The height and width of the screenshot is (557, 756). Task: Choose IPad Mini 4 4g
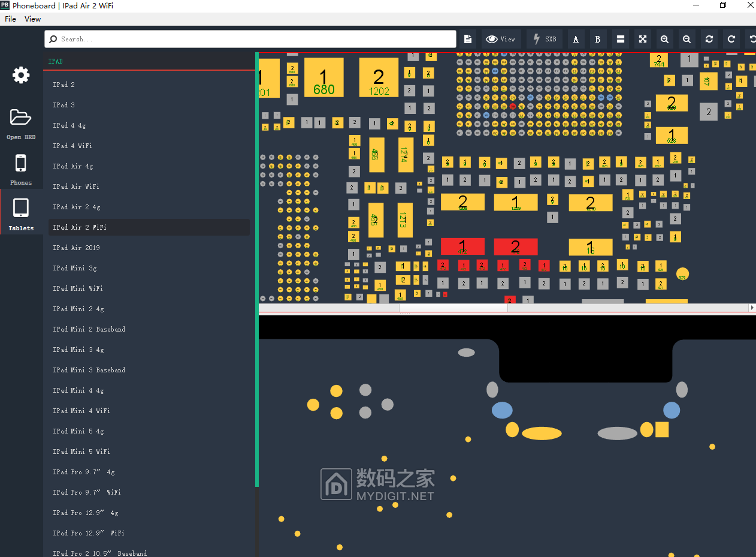149,390
